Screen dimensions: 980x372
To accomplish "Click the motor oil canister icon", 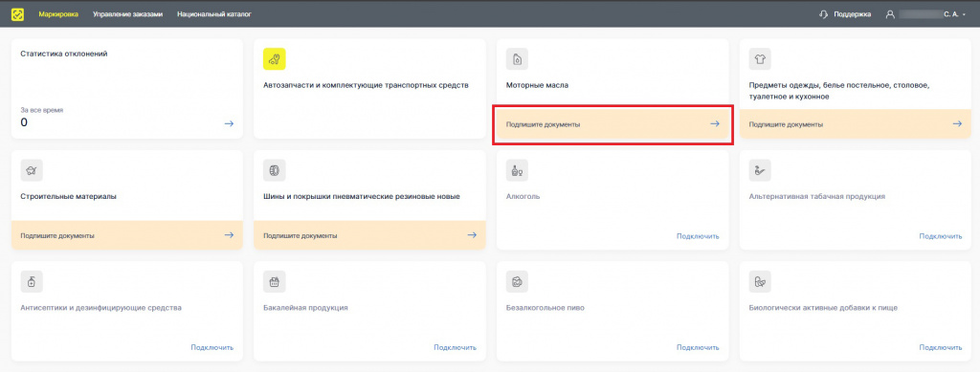I will (x=517, y=59).
